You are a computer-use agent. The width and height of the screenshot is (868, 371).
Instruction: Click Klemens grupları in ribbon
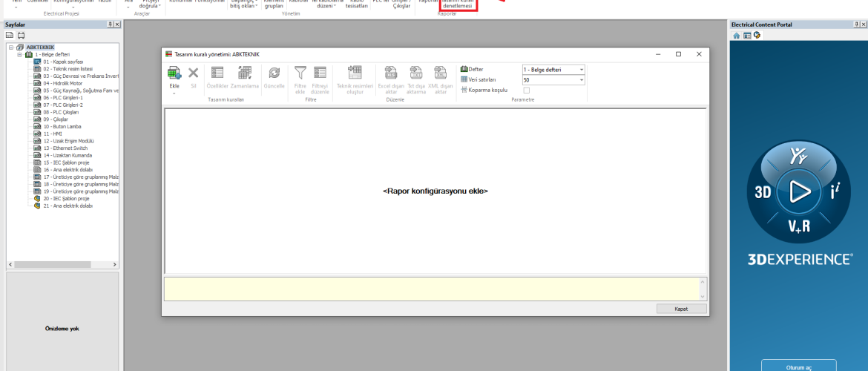click(274, 4)
